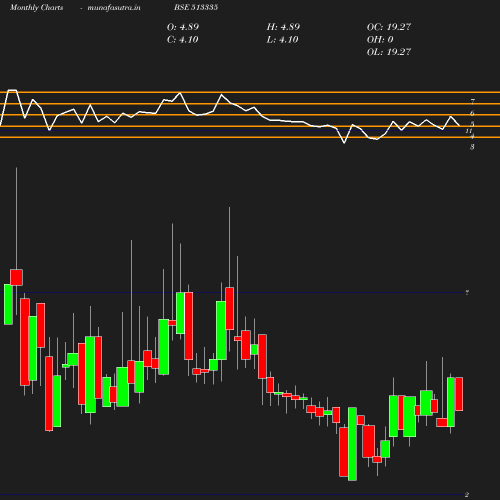This screenshot has width=500, height=500.
Task: Click price axis label 2 at chart bottom
Action: [467, 495]
